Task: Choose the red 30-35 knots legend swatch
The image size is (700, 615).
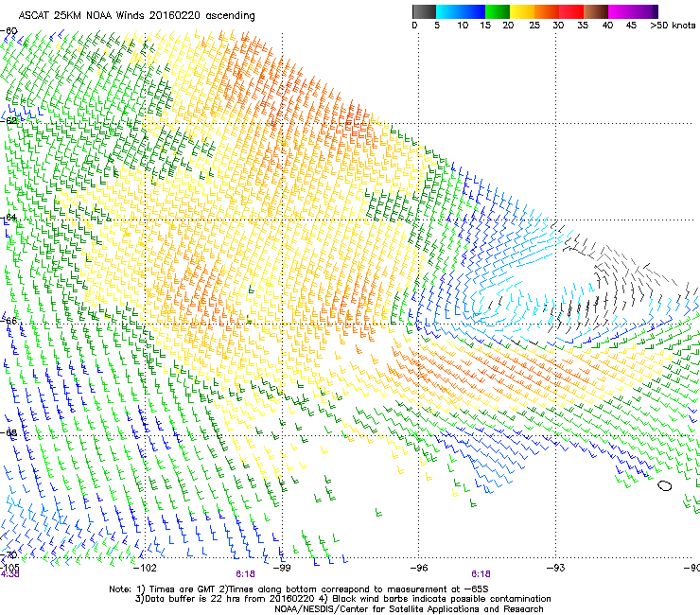Action: coord(571,11)
